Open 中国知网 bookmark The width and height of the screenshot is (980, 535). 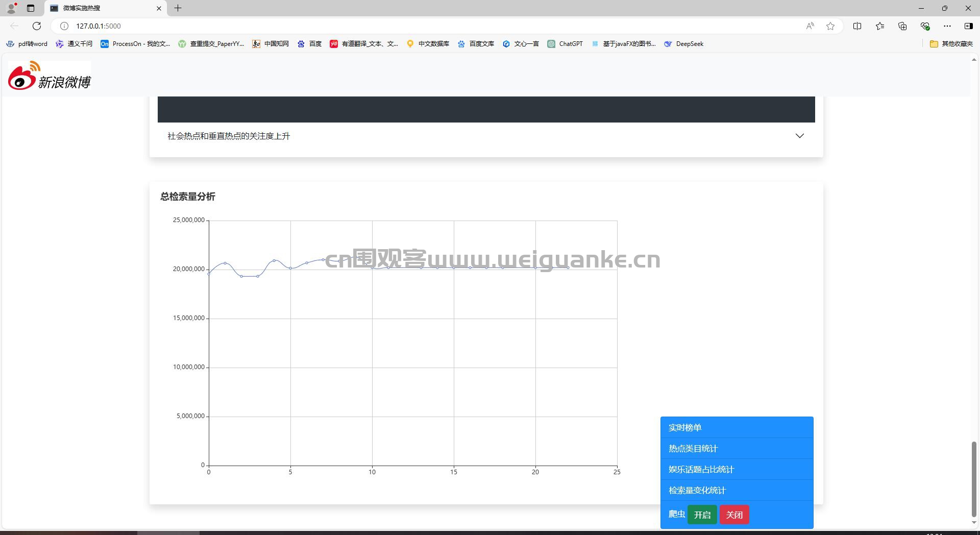pos(271,44)
